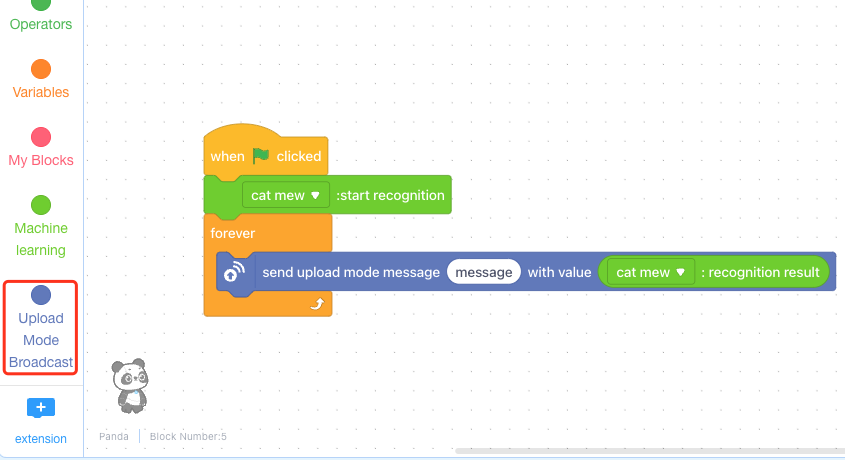
Task: Open the cat mew dropdown in recognition result
Action: coord(651,272)
